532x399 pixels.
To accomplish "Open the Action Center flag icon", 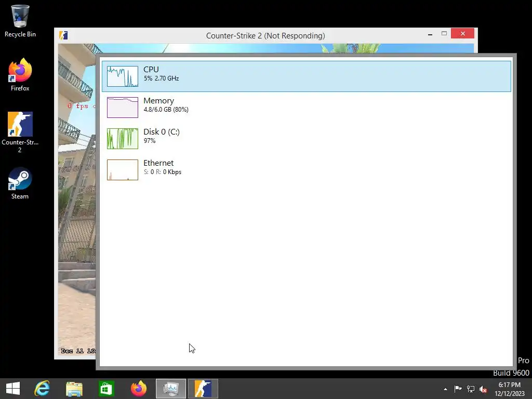I will point(458,389).
